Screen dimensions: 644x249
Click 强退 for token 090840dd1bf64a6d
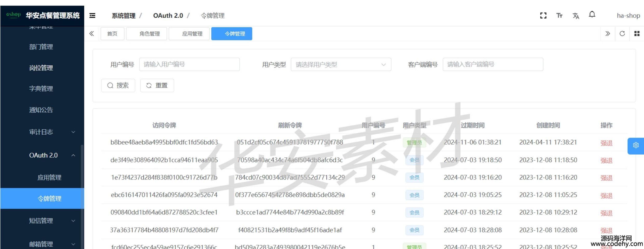(x=606, y=213)
